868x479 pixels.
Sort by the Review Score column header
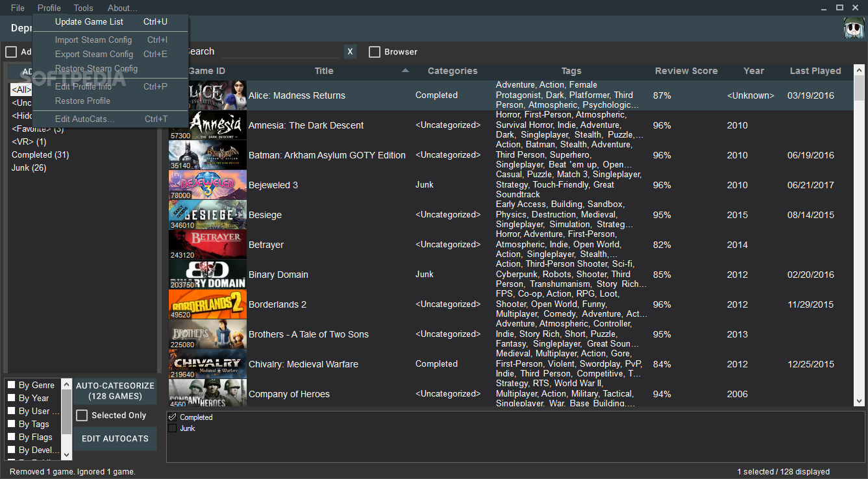(x=686, y=71)
